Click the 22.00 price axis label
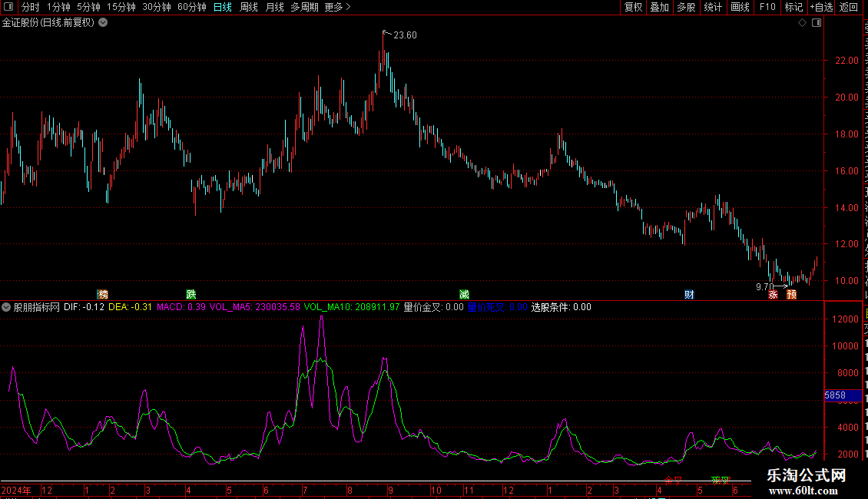 [x=846, y=61]
